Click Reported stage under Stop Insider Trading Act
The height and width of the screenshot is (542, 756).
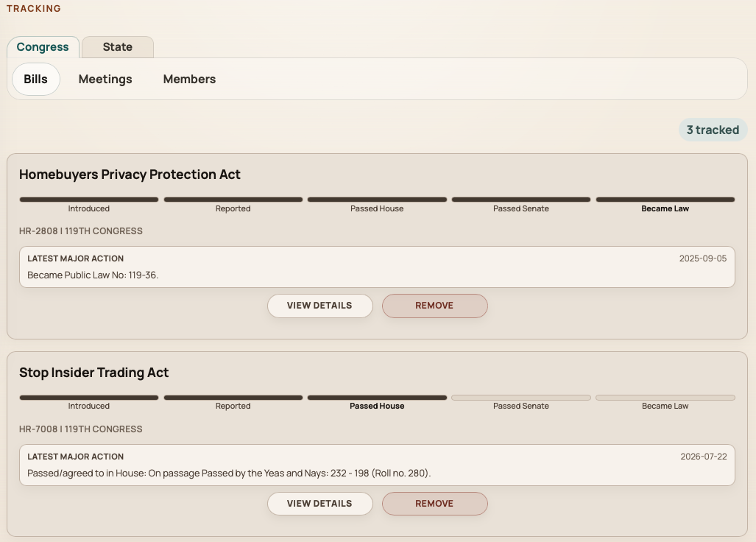233,403
